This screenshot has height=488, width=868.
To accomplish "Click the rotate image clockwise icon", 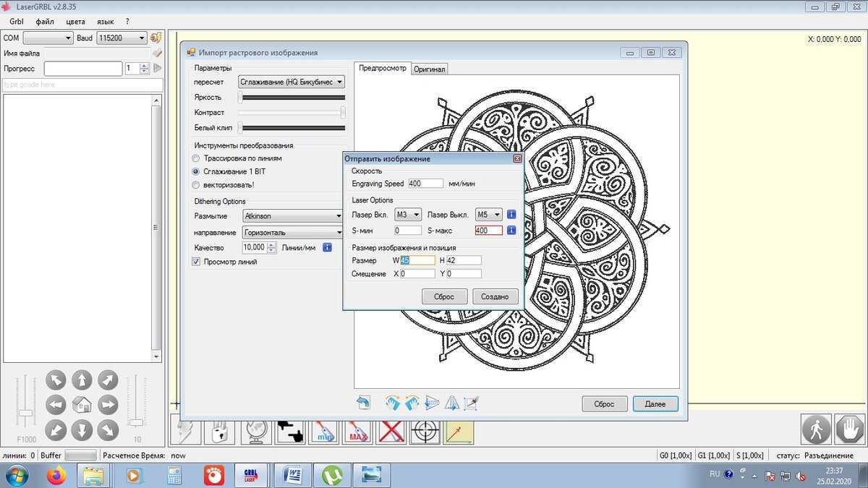I will (393, 403).
